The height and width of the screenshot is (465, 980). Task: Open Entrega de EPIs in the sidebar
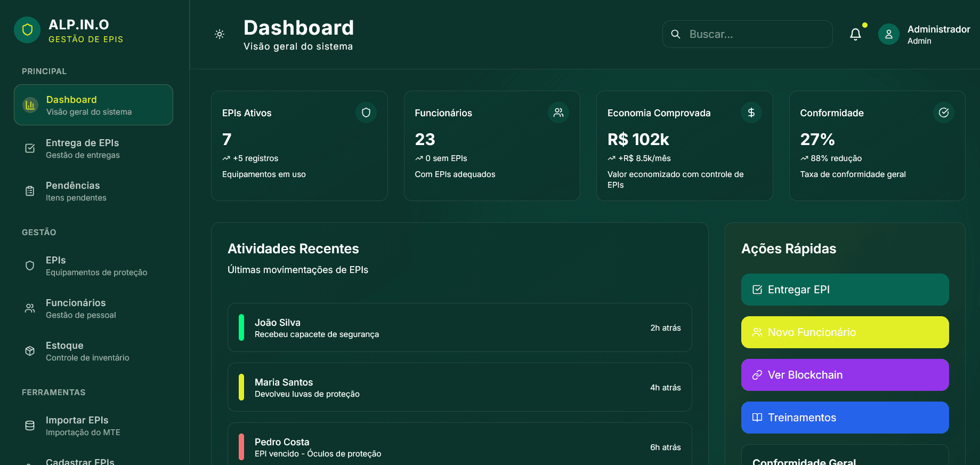93,148
